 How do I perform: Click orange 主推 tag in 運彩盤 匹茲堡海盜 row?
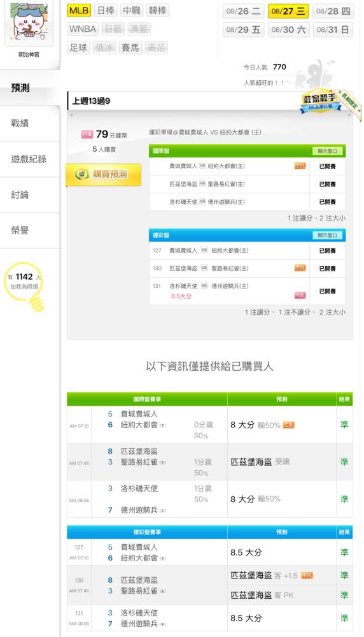(300, 268)
